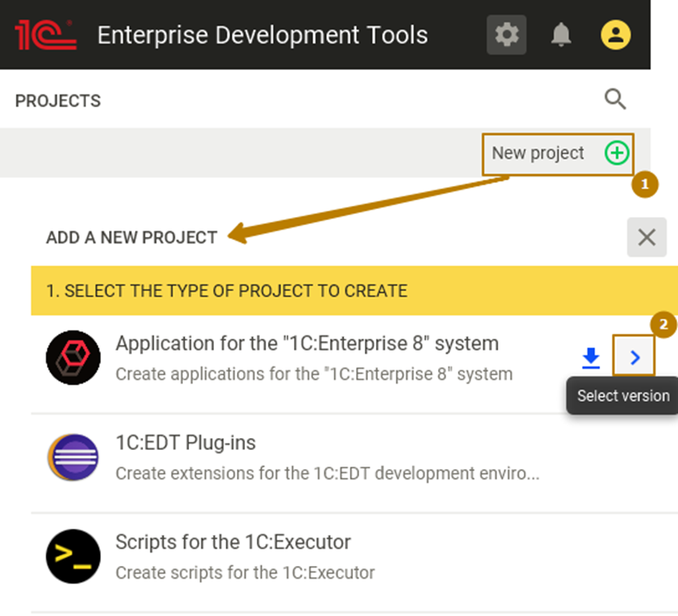Open the user account avatar menu

point(615,35)
